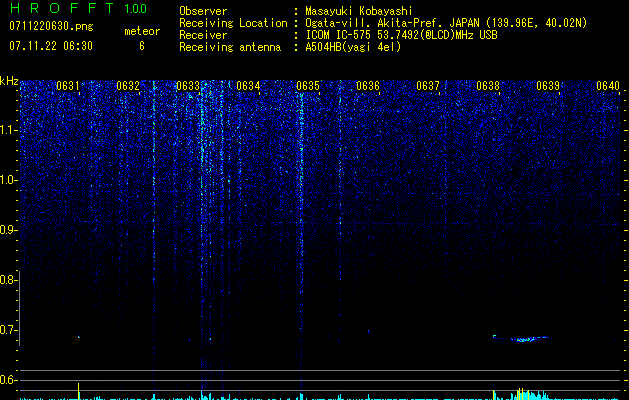Click the receiver text ICOM IC-575
Image resolution: width=629 pixels, height=400 pixels.
339,35
